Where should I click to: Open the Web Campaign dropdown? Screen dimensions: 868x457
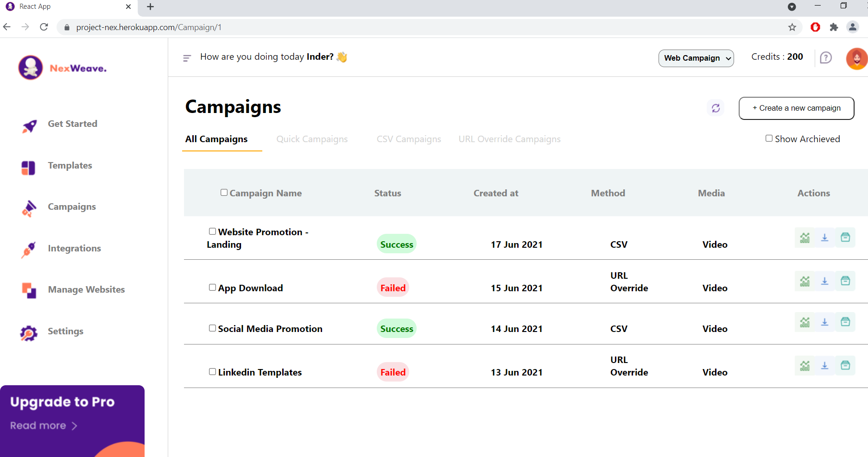696,58
